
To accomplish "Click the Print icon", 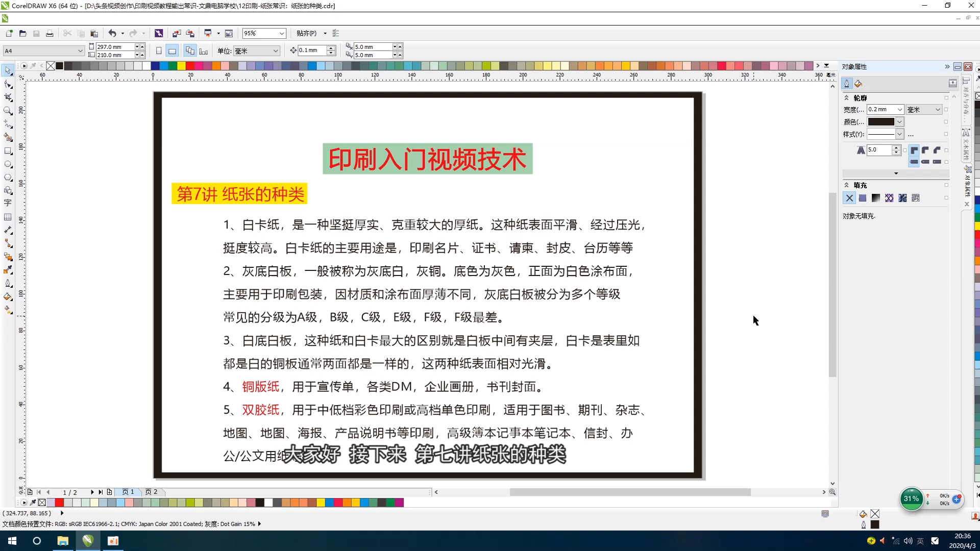I will pyautogui.click(x=50, y=33).
